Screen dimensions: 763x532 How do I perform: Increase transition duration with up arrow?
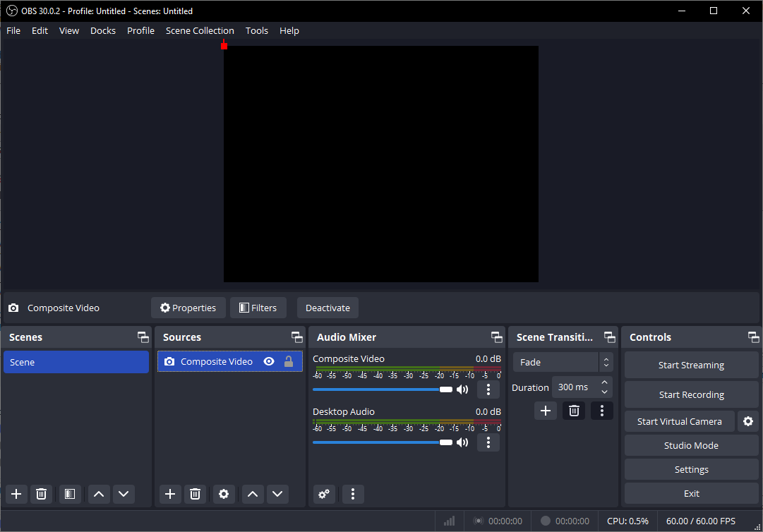click(x=604, y=383)
